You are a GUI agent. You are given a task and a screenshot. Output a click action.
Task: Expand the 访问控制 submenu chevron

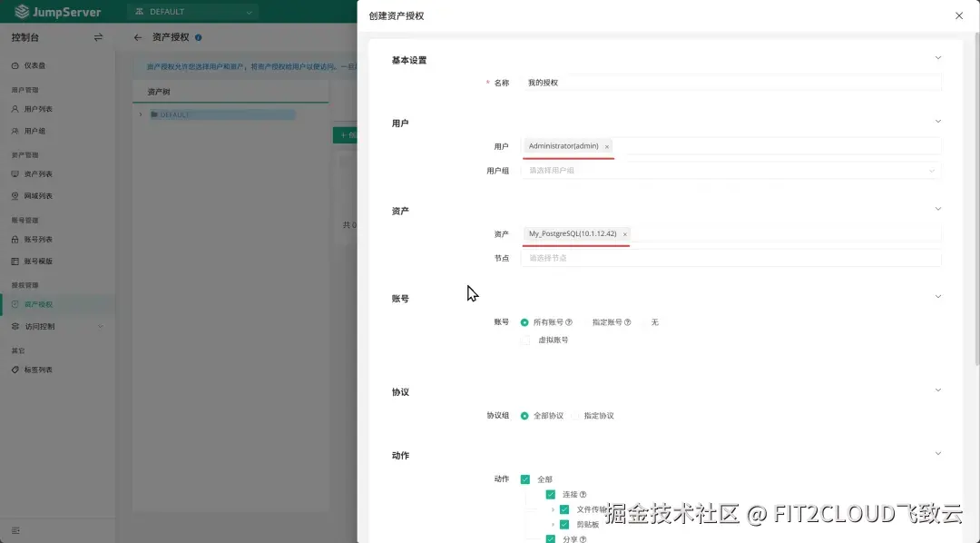100,327
